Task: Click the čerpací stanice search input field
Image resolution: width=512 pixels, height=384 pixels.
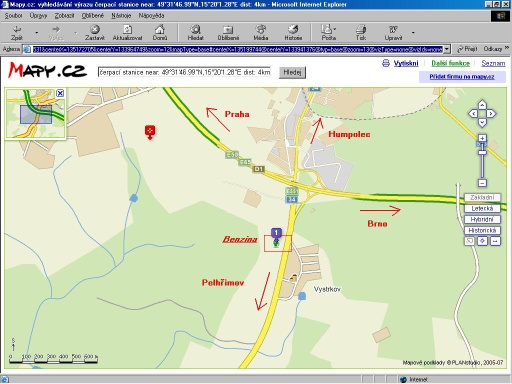Action: click(184, 72)
